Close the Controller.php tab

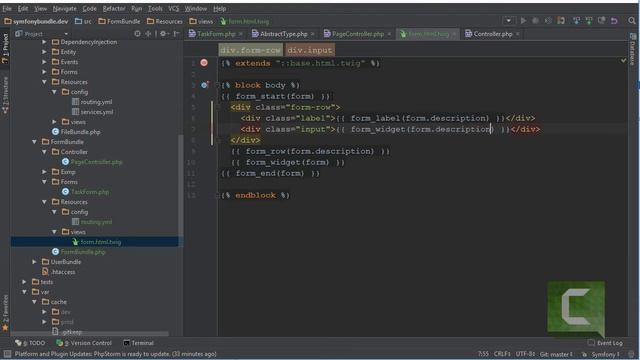[518, 34]
